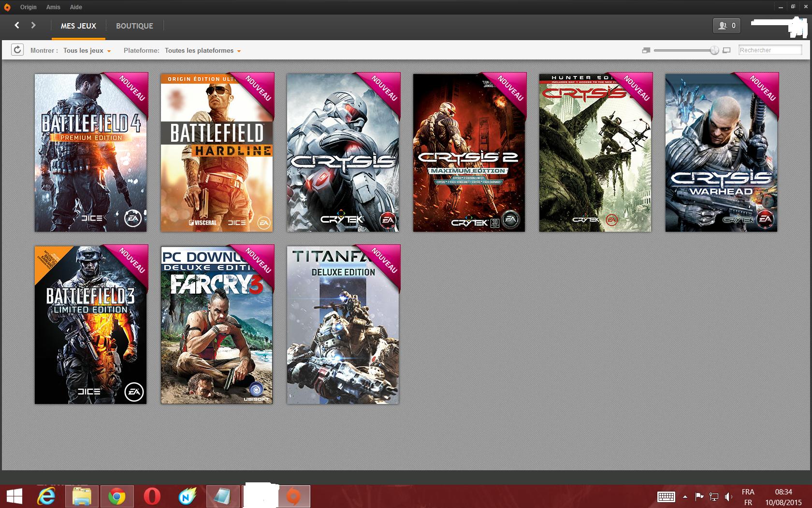Viewport: 812px width, 508px height.
Task: Open the Amis menu
Action: coord(53,7)
